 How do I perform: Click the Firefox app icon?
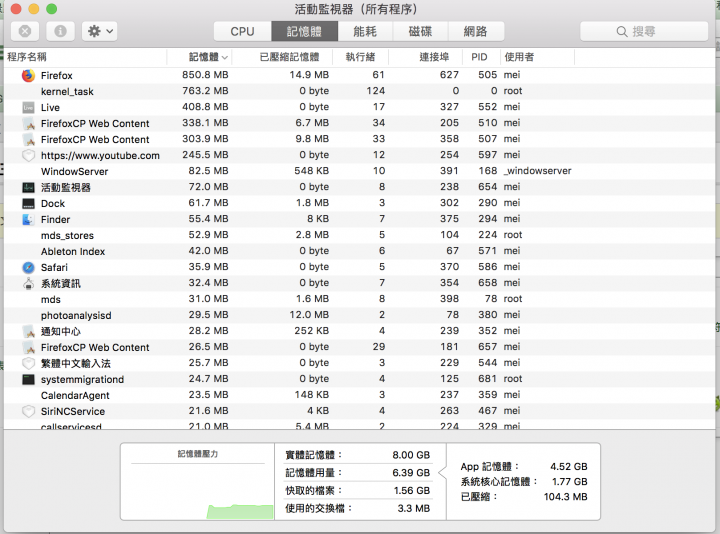pos(28,75)
